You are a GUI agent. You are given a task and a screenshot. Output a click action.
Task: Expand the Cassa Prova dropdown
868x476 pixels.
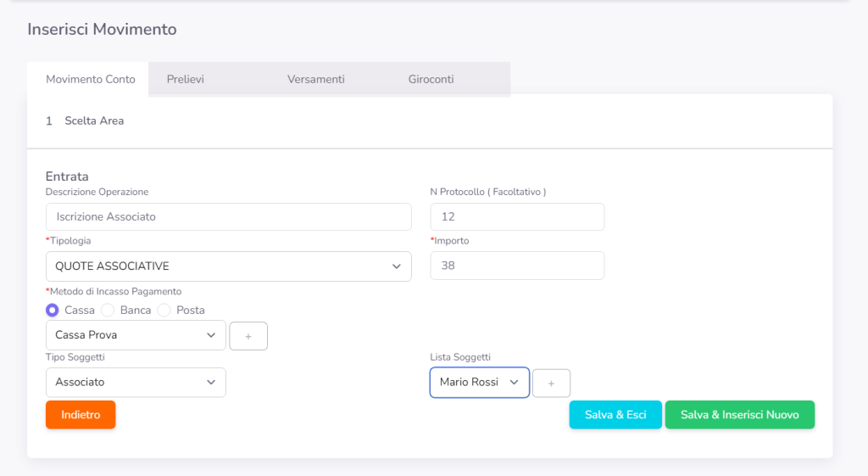tap(136, 335)
